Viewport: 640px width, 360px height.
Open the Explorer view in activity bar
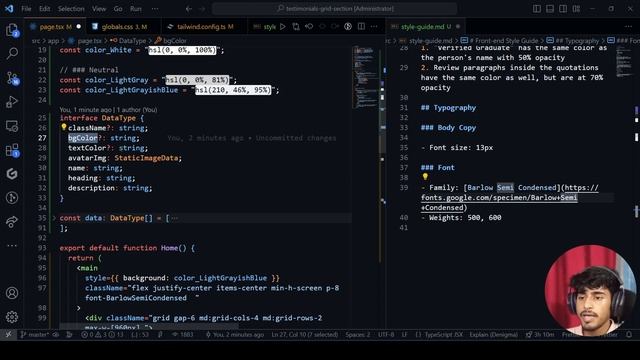(x=12, y=30)
